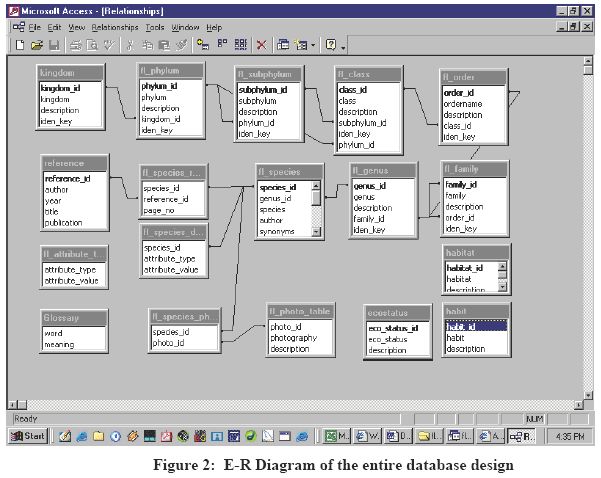The height and width of the screenshot is (478, 601).
Task: Open the Tools menu
Action: click(155, 27)
